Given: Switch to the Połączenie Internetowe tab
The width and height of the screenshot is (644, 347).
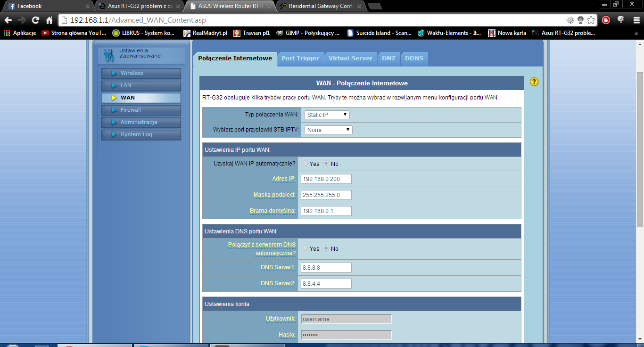Looking at the screenshot, I should click(x=235, y=58).
